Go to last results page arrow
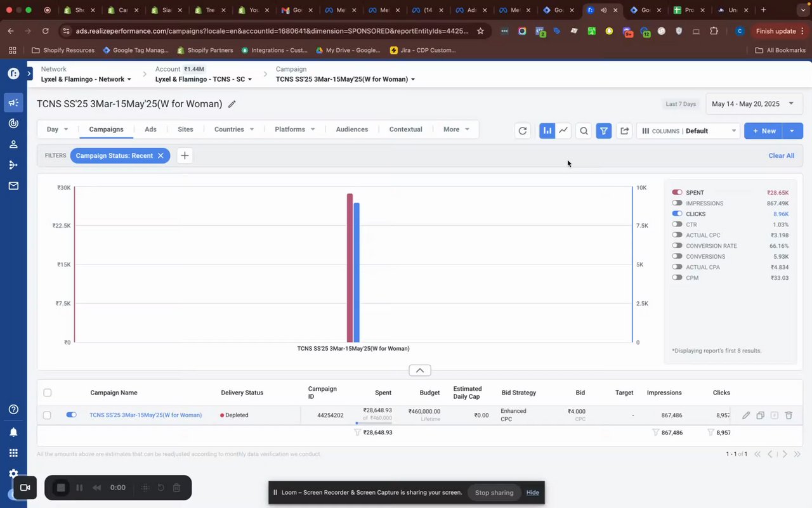The width and height of the screenshot is (812, 508). coord(798,454)
